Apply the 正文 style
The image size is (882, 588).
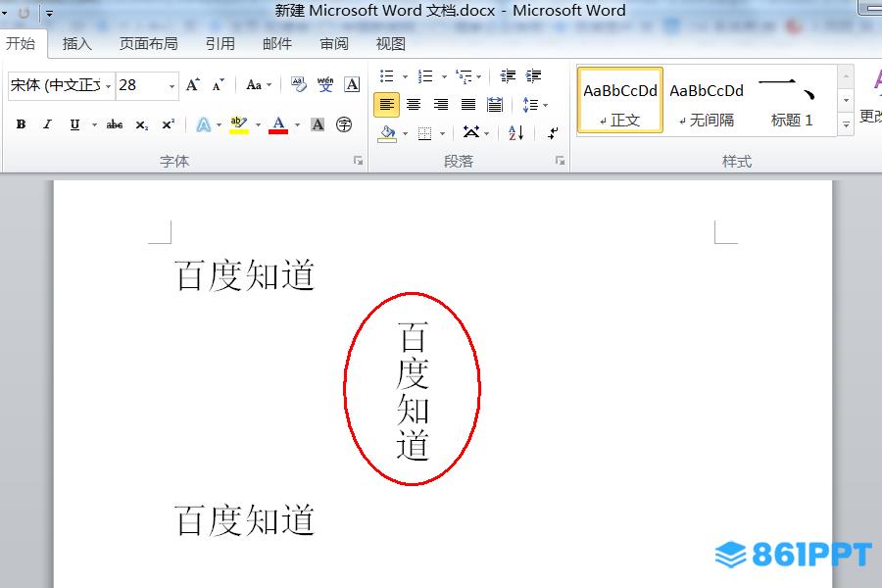coord(620,101)
